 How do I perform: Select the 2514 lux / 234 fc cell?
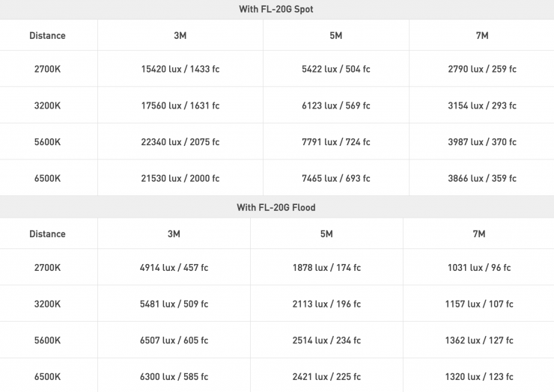(326, 340)
